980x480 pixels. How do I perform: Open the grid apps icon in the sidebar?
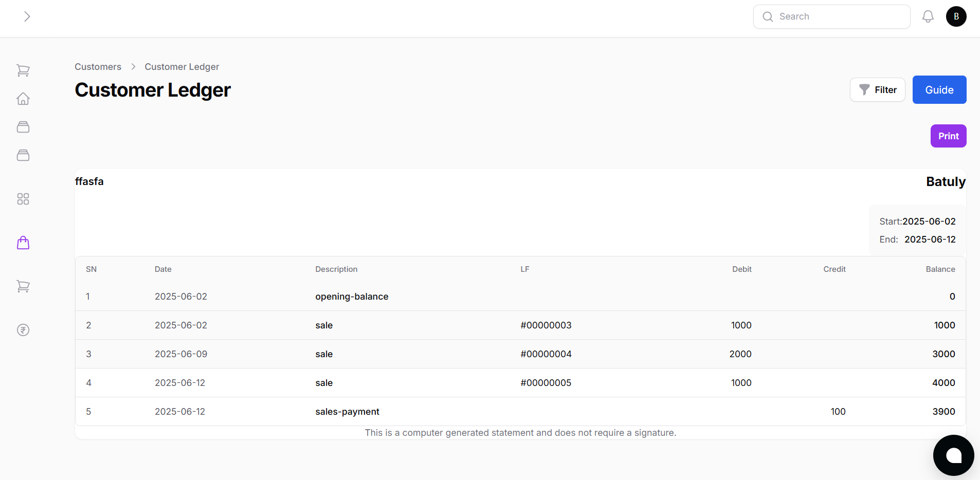[x=23, y=199]
